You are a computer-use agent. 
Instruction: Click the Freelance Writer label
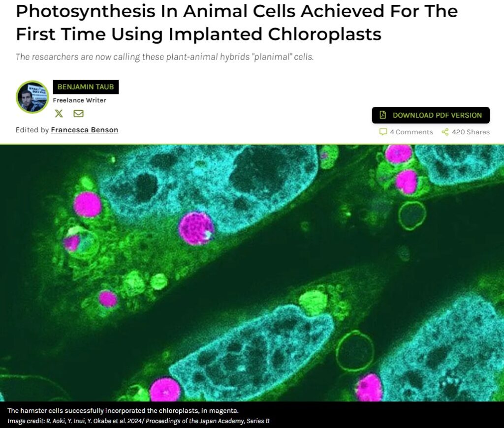pos(79,100)
